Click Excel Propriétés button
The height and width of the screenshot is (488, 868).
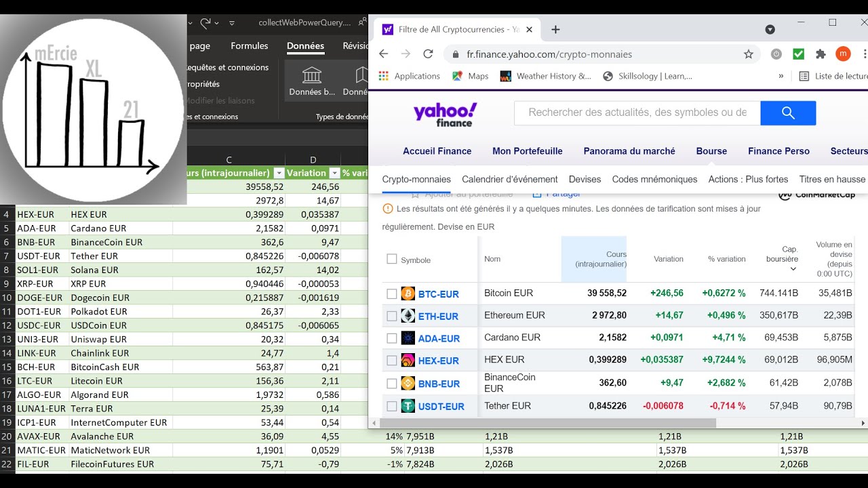[x=204, y=84]
